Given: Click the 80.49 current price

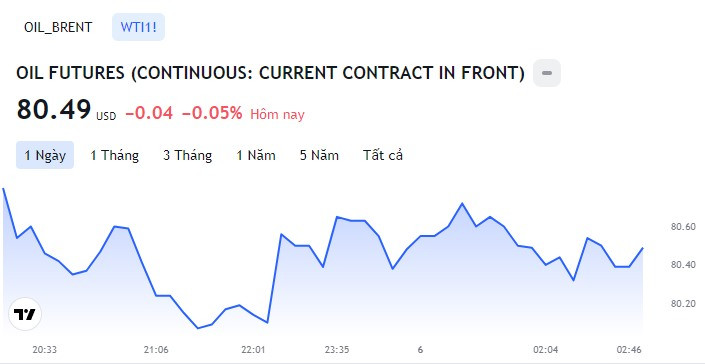Looking at the screenshot, I should tap(54, 109).
